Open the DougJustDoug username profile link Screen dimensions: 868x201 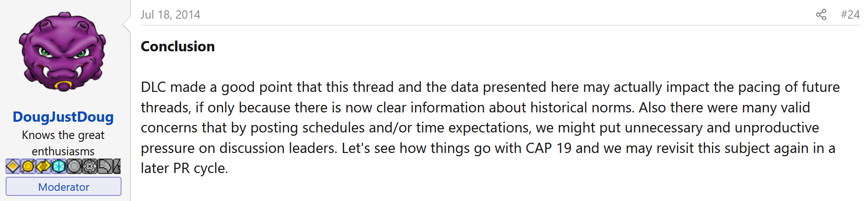tap(63, 117)
